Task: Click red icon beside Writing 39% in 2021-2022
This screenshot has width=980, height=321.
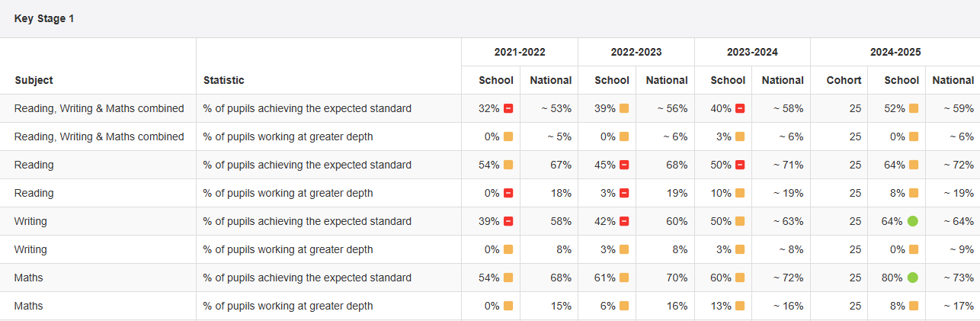Action: point(508,222)
